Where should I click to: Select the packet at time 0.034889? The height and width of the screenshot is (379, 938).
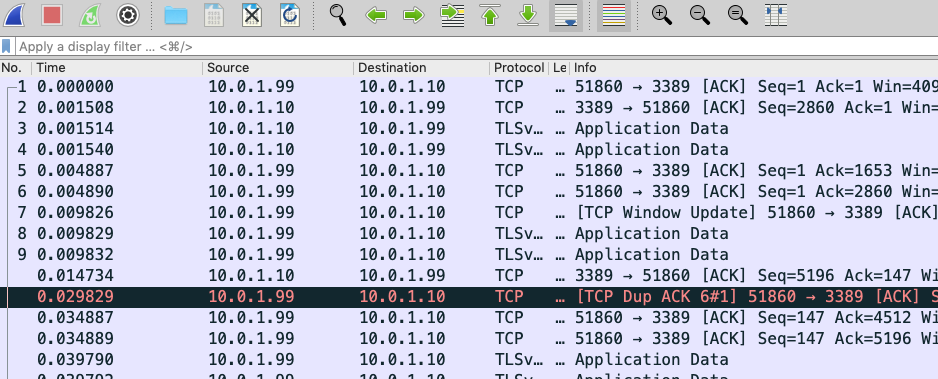pyautogui.click(x=469, y=338)
